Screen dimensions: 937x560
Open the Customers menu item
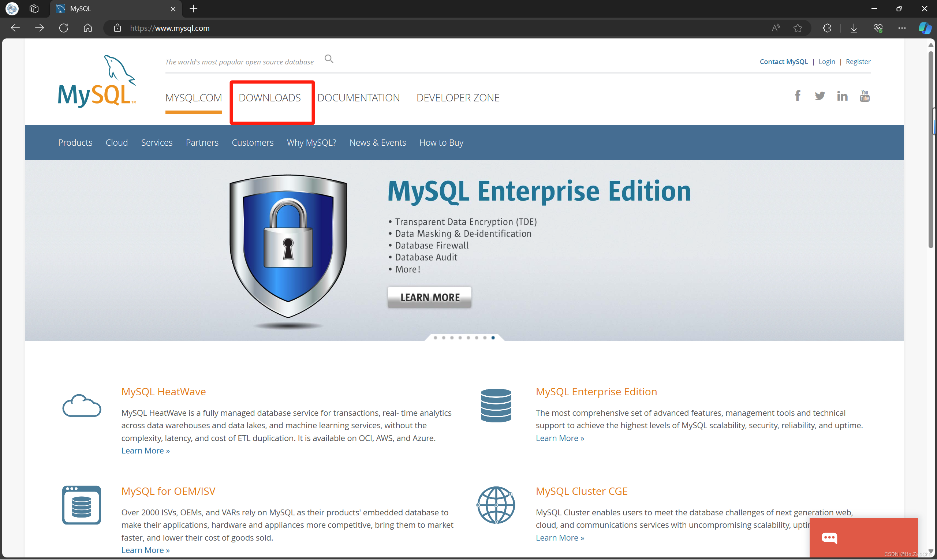[x=253, y=143]
